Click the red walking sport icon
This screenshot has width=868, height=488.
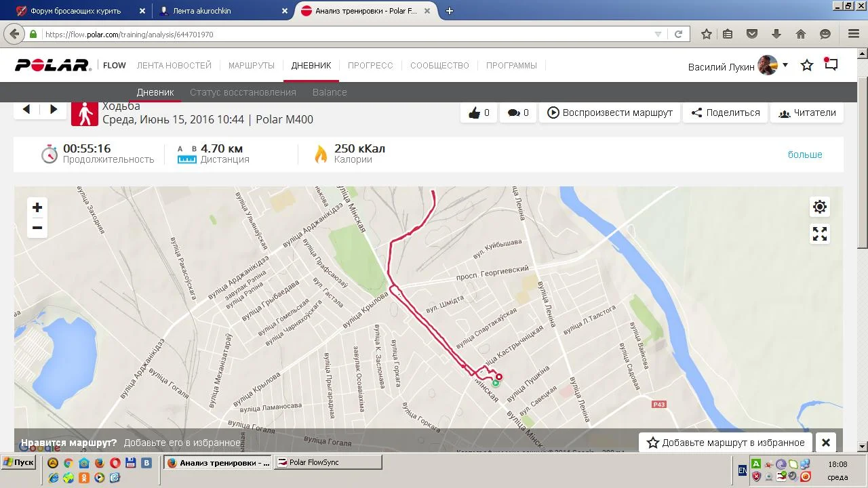point(85,113)
